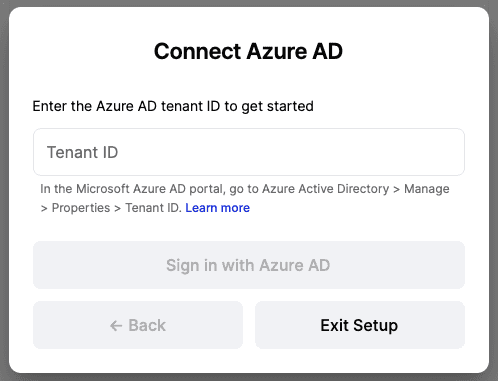Focus the Tenant ID input field
This screenshot has height=381, width=498.
249,152
